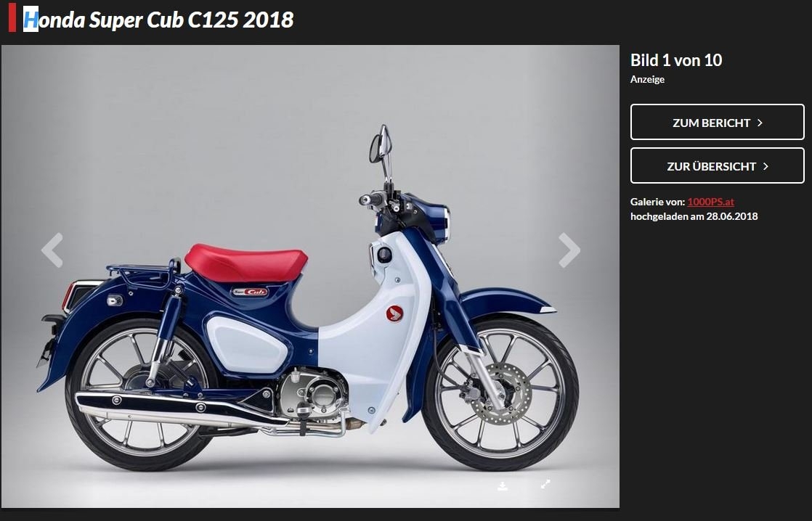Click the Bild 1 von 10 counter
This screenshot has height=521, width=812.
point(675,60)
